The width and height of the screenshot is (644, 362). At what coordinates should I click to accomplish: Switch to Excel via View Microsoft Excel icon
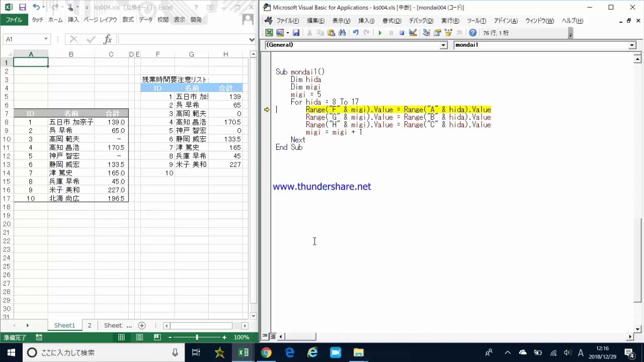269,33
